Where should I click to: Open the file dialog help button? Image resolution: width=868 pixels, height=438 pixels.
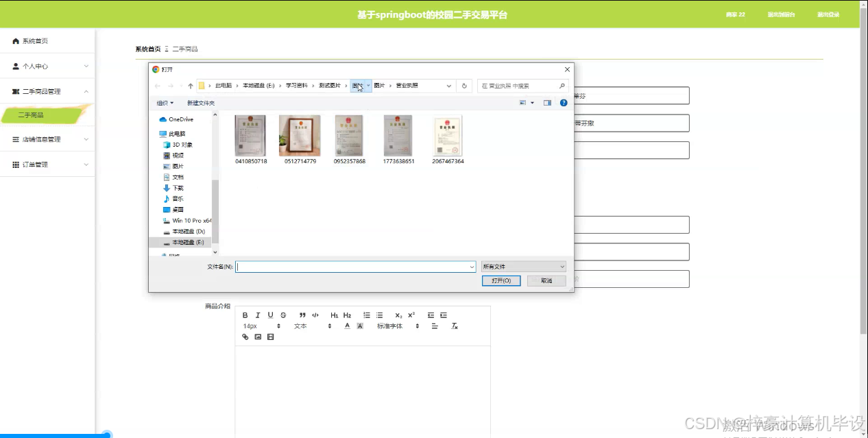[564, 103]
